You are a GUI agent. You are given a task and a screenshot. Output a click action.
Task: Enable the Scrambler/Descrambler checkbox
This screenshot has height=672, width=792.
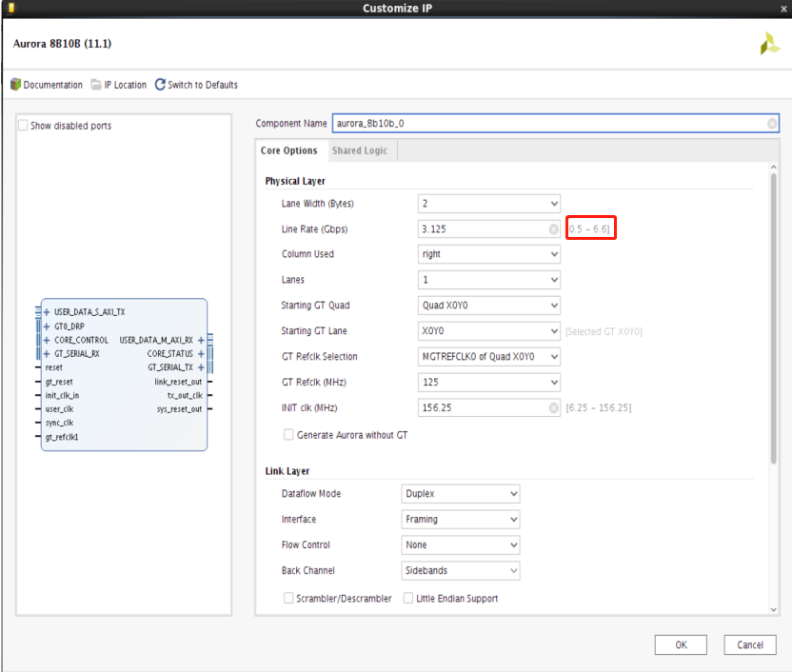[288, 598]
